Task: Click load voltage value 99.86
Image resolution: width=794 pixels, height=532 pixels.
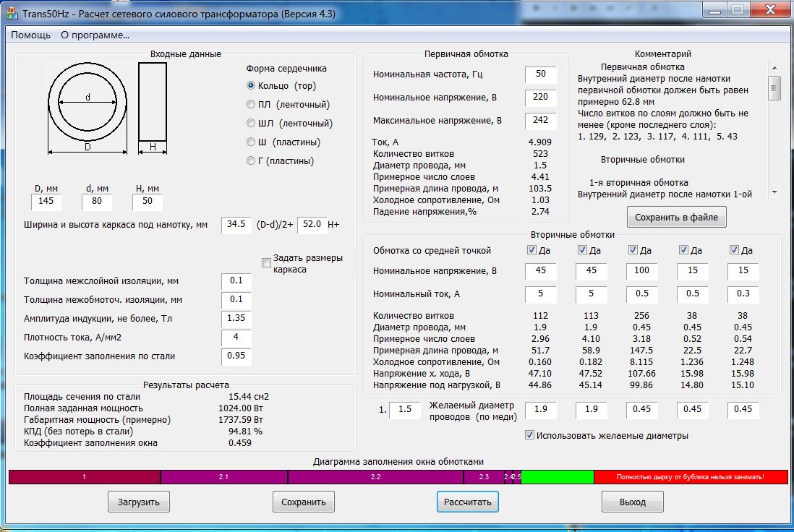Action: tap(641, 385)
